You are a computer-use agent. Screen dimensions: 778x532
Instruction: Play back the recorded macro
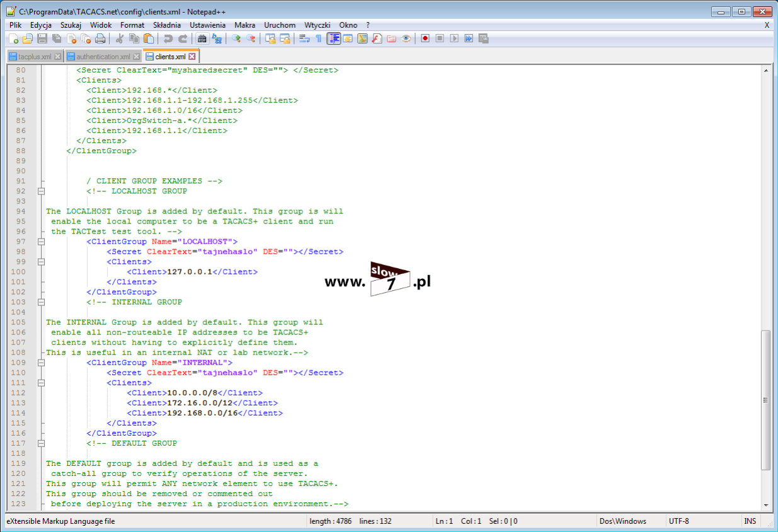click(454, 38)
